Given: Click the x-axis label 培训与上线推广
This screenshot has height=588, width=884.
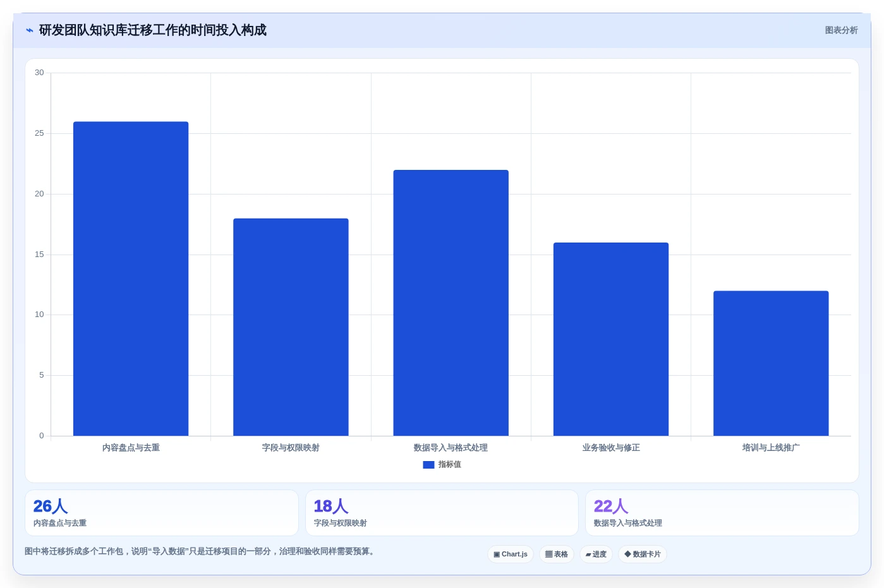Looking at the screenshot, I should [x=771, y=448].
